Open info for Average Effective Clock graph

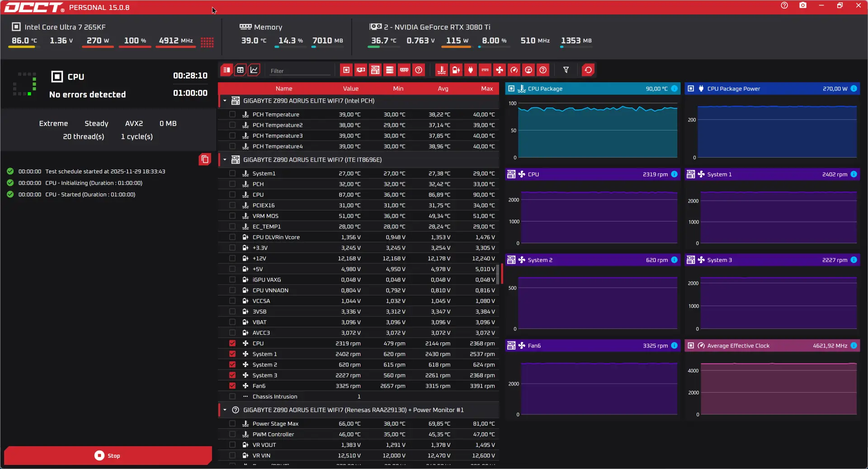pos(854,346)
